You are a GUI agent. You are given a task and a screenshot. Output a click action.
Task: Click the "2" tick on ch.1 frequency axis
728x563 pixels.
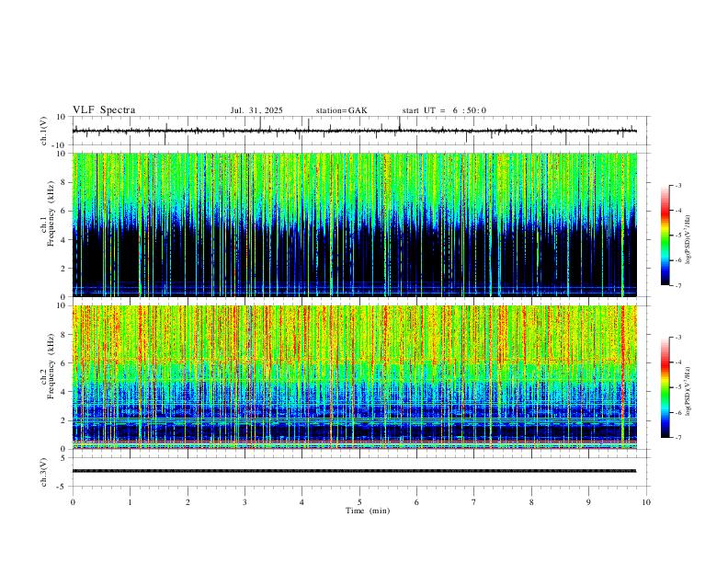coord(64,268)
